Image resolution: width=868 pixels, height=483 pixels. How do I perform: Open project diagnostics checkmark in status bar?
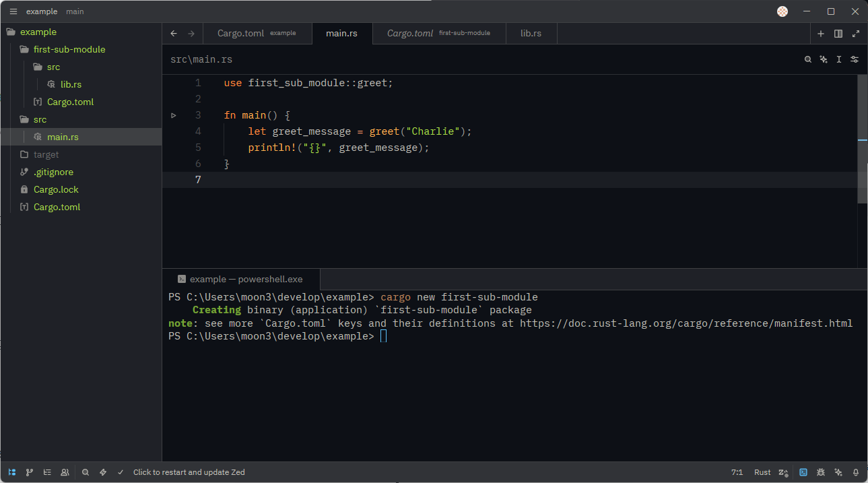121,472
